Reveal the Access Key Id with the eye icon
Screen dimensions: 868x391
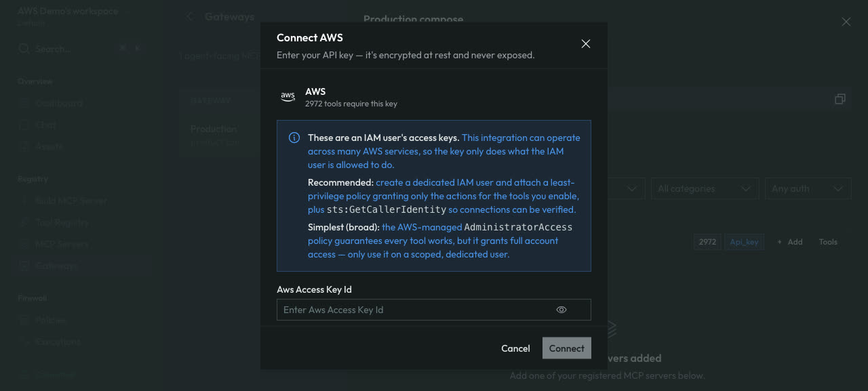coord(561,310)
